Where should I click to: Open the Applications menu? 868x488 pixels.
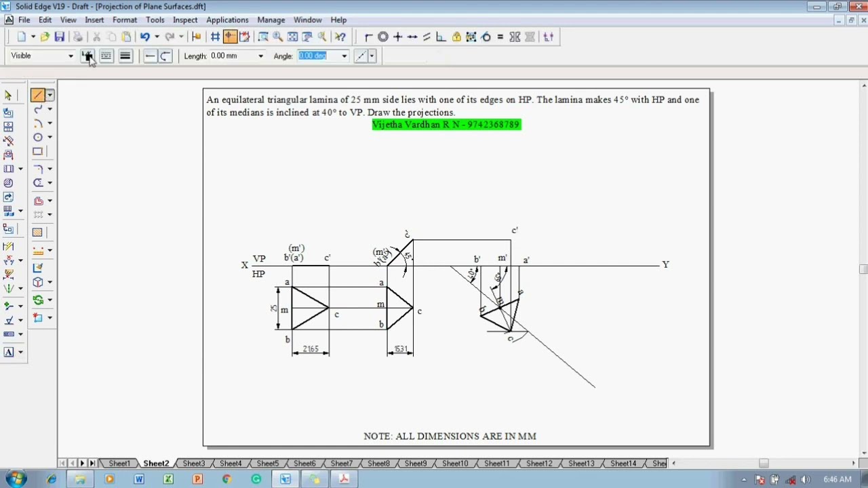(x=227, y=20)
